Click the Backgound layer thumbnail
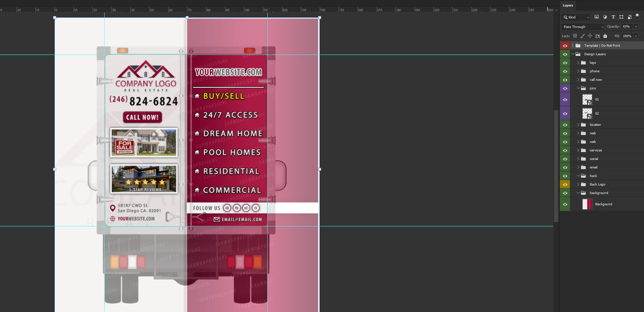The width and height of the screenshot is (644, 312). coord(587,204)
